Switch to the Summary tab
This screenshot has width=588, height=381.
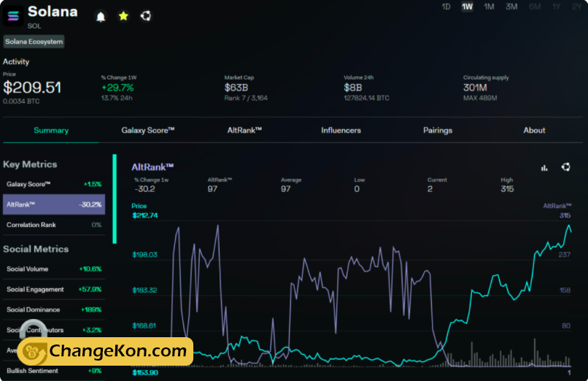pyautogui.click(x=51, y=131)
